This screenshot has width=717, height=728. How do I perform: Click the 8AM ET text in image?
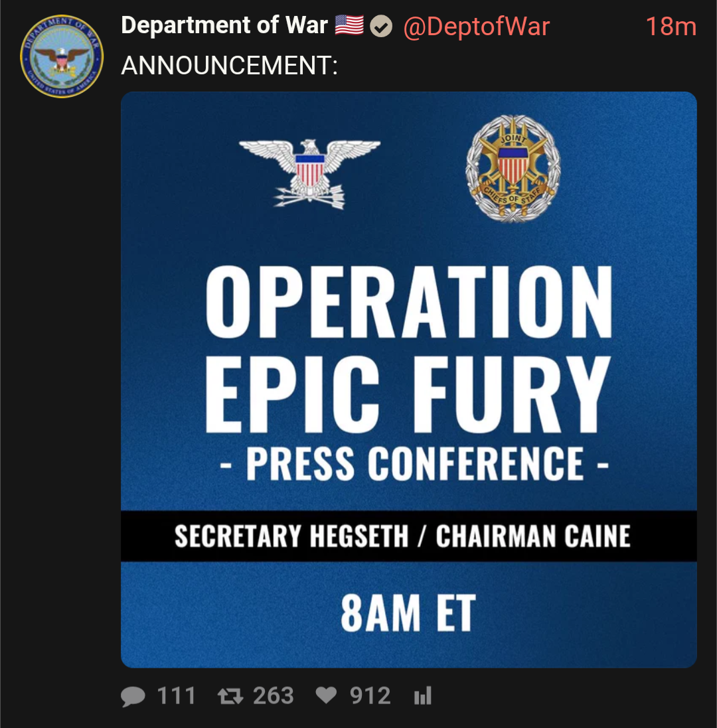[x=408, y=613]
